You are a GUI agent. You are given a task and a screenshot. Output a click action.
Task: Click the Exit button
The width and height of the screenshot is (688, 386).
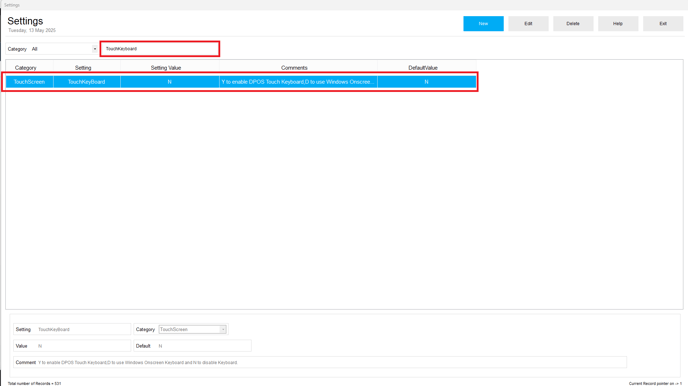click(663, 24)
